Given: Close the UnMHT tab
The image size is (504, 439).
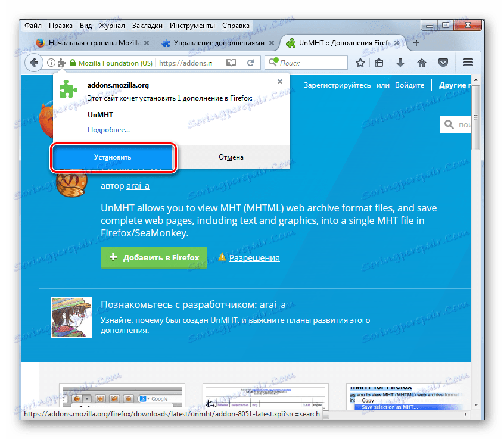Looking at the screenshot, I should pos(397,43).
